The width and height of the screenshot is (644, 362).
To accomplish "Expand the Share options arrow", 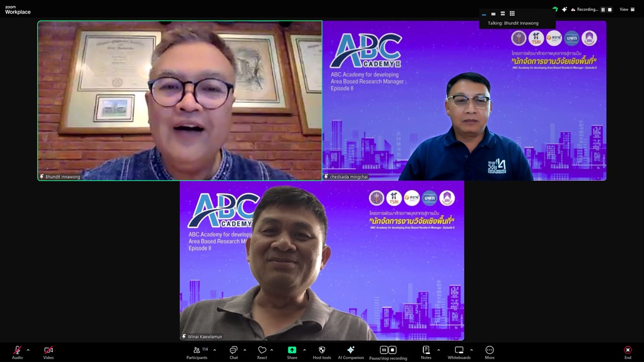I will tap(304, 350).
